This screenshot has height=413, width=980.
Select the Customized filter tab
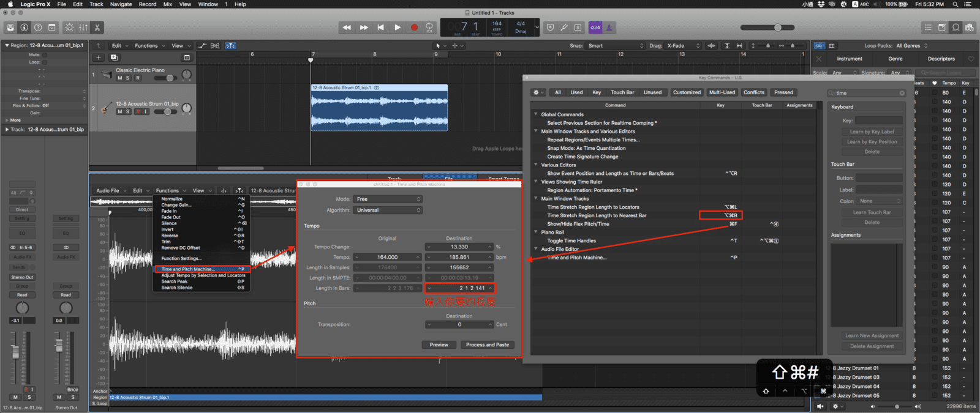point(687,92)
